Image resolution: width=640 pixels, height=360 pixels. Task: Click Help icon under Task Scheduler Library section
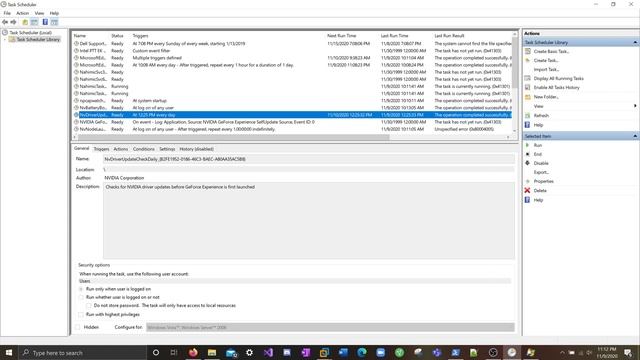[x=527, y=125]
